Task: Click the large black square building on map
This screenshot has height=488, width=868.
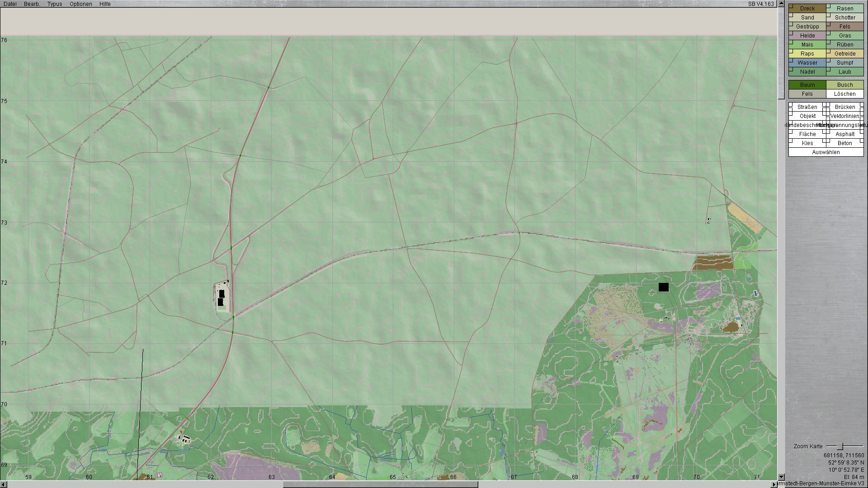Action: (663, 287)
